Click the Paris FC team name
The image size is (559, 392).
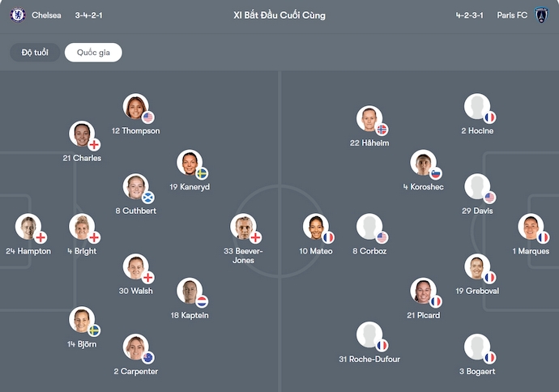pos(513,15)
